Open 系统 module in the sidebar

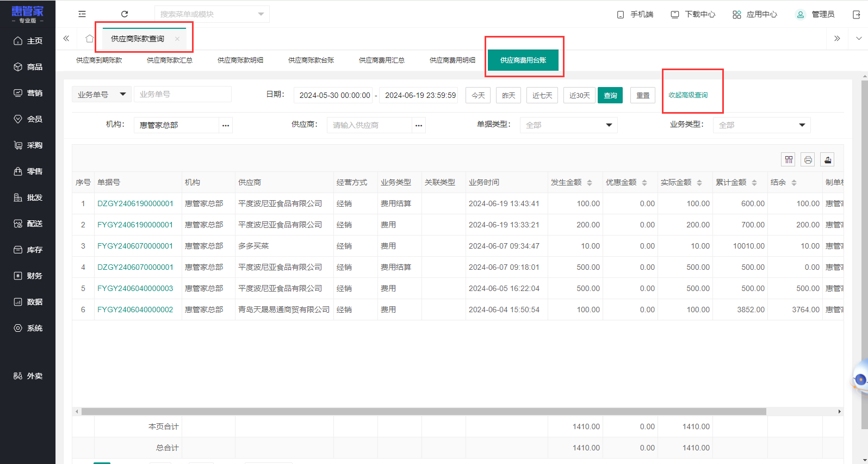pyautogui.click(x=28, y=328)
